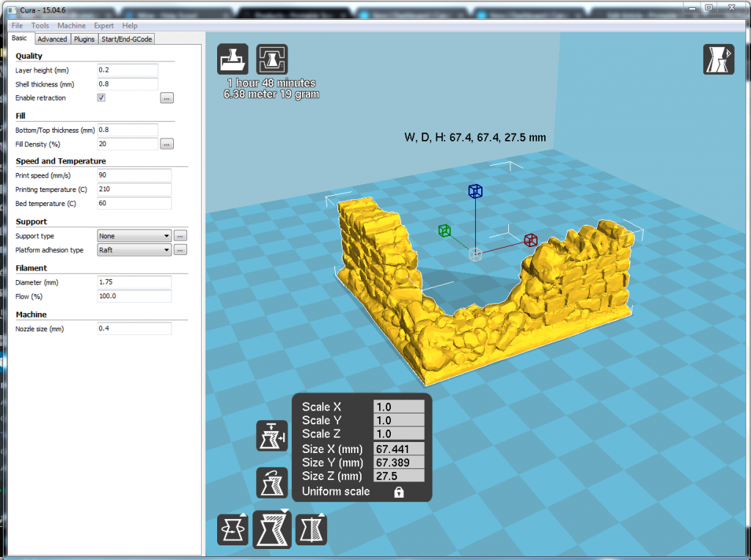Screen dimensions: 751x560
Task: Click the Bottom/Top thickness input field
Action: [x=128, y=130]
